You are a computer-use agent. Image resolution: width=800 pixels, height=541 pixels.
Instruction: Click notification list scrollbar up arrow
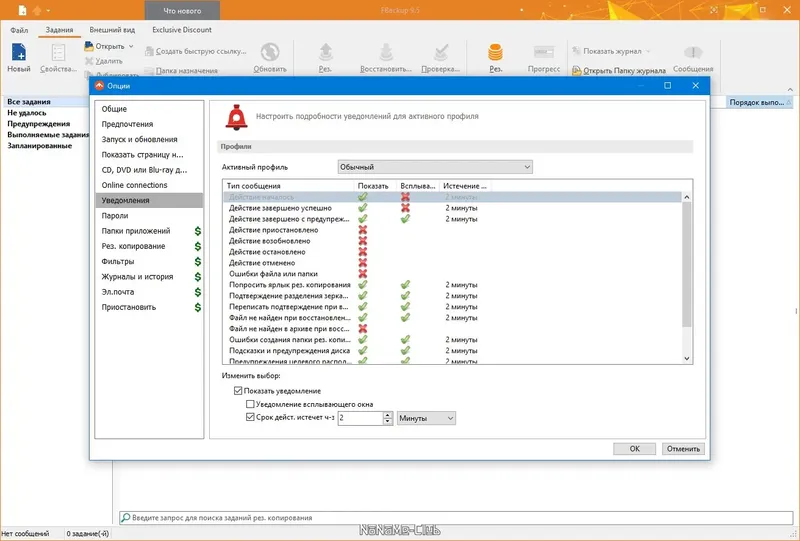coord(687,197)
